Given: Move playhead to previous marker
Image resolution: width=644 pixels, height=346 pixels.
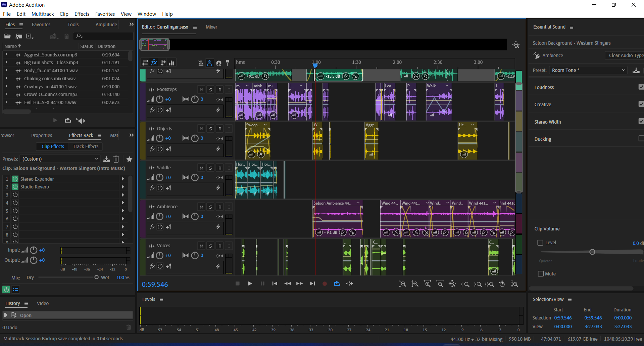Looking at the screenshot, I should pyautogui.click(x=275, y=284).
